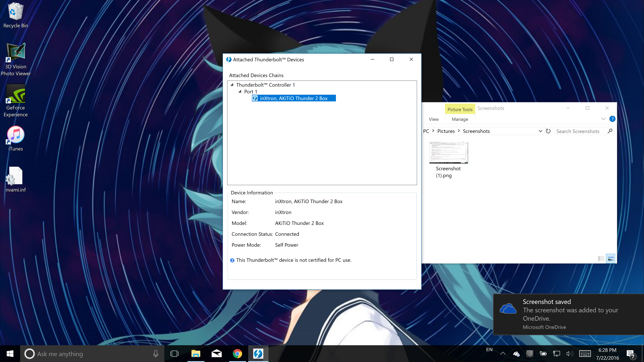Select inXtron, AKiTiO Thunder 2 Box device
Screen dimensions: 644x362
click(x=294, y=98)
